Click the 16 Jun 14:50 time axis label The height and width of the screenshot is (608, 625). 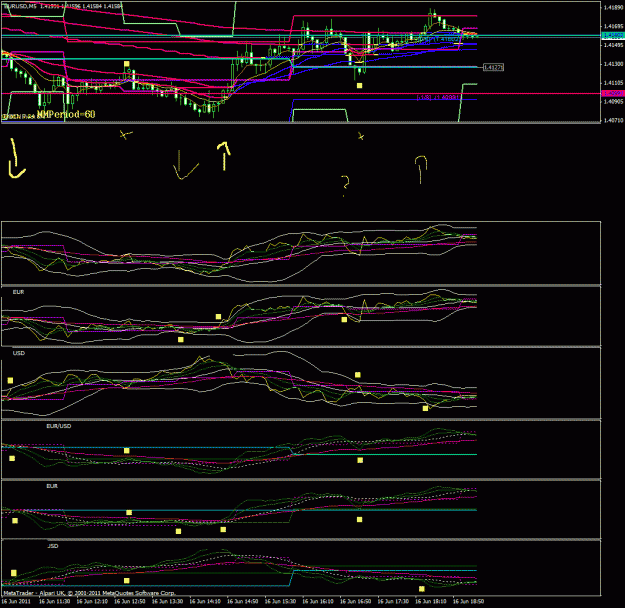[242, 601]
